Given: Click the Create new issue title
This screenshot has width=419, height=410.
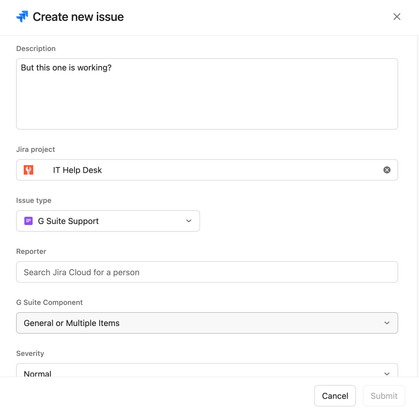Looking at the screenshot, I should pos(78,17).
